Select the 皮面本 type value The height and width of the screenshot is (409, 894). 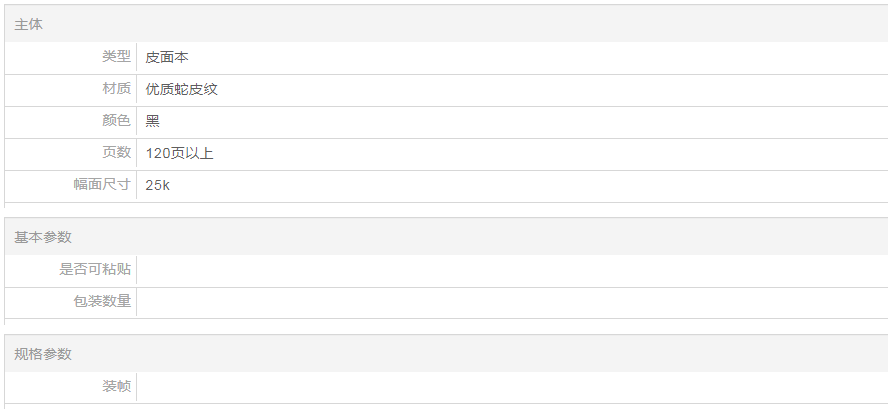167,57
